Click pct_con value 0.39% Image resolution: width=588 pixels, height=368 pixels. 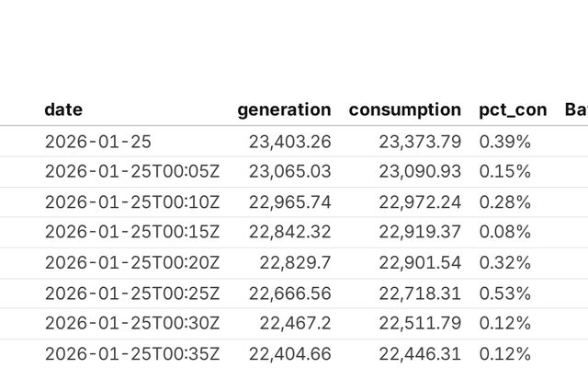coord(505,142)
